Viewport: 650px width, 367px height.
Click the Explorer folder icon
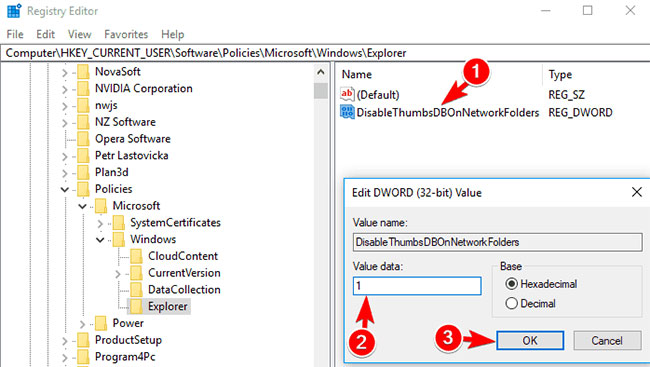point(136,306)
